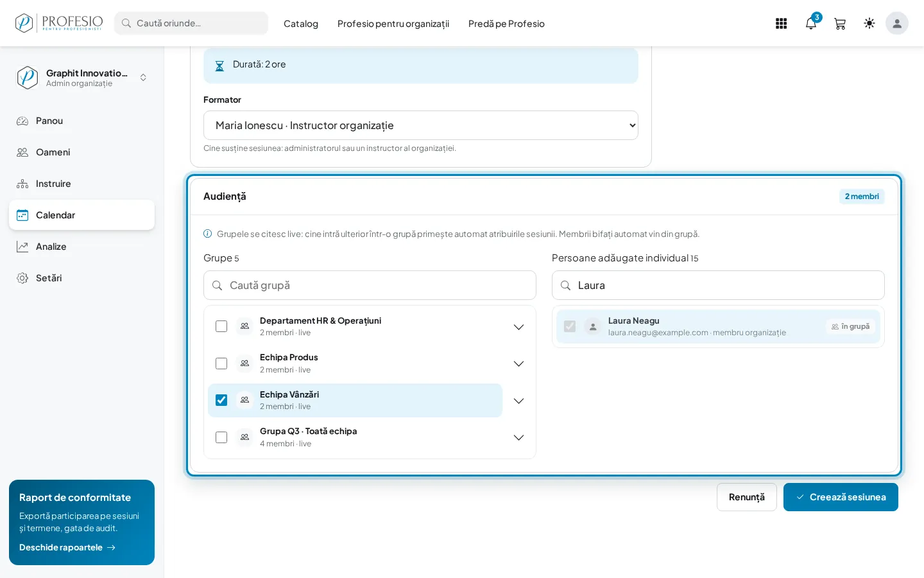Click the info icon beside groups note
The height and width of the screenshot is (578, 924).
(x=207, y=234)
